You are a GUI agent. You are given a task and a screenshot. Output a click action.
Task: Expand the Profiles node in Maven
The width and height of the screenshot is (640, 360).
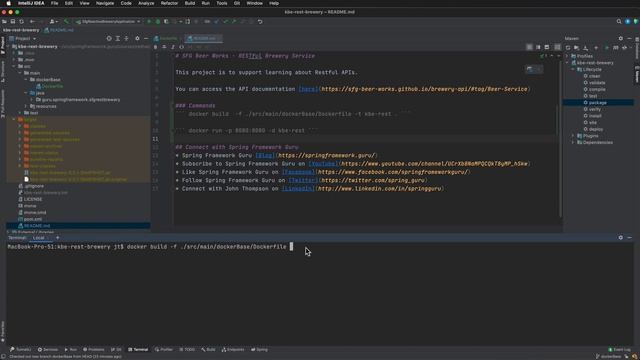pyautogui.click(x=567, y=56)
